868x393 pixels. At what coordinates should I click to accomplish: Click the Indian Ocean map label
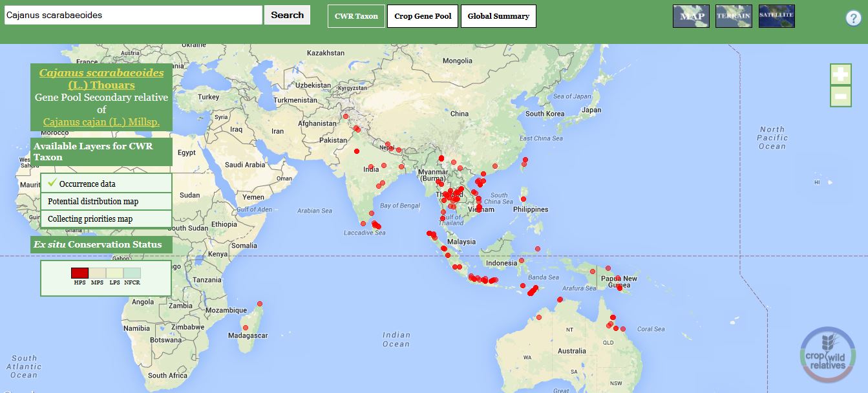coord(396,339)
